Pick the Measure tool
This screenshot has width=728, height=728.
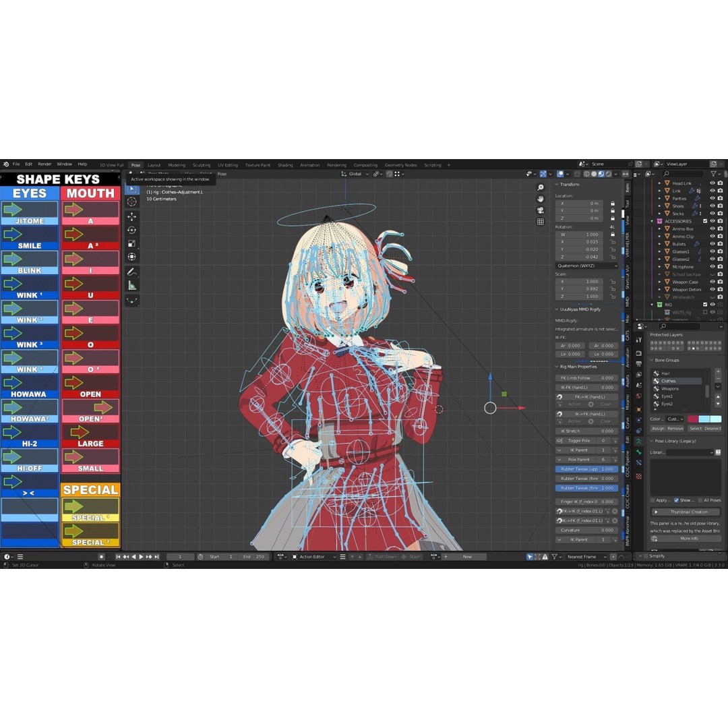(x=132, y=286)
